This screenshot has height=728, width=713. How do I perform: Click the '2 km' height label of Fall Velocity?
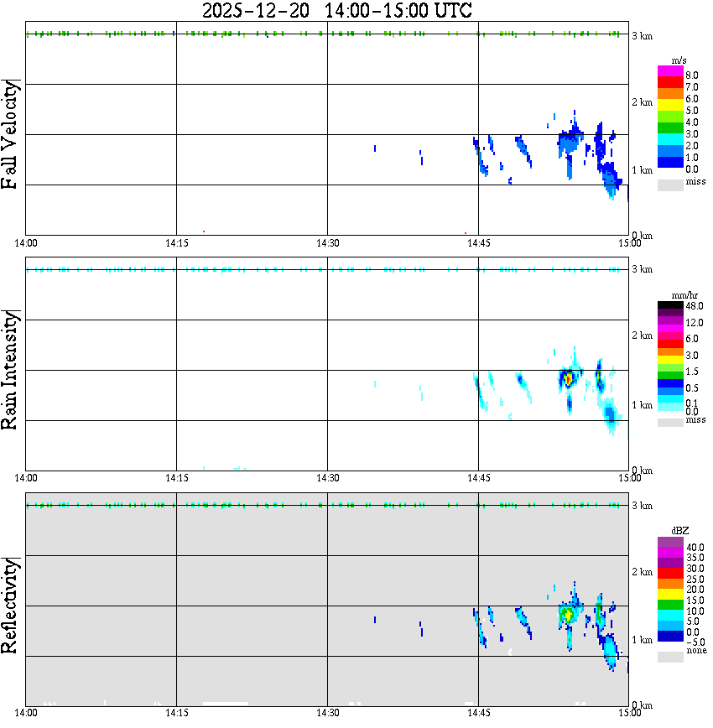(x=642, y=102)
